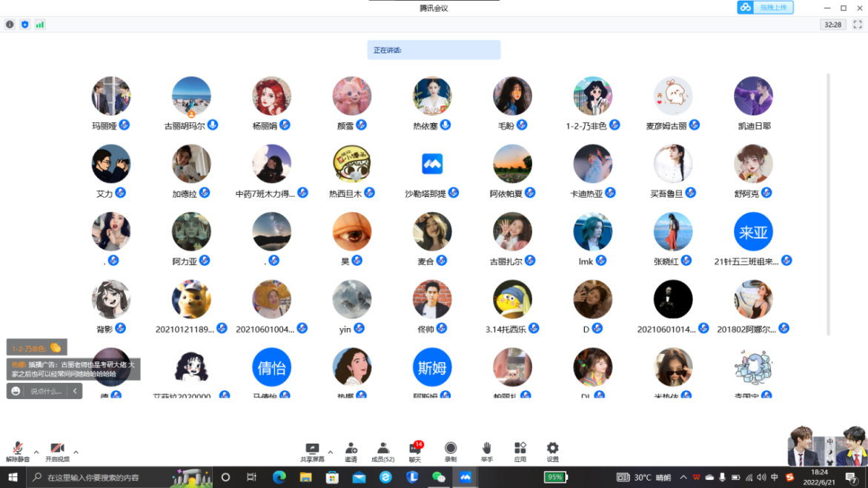Turn on the camera (开启视频)
Viewport: 868px width, 488px height.
(x=57, y=449)
